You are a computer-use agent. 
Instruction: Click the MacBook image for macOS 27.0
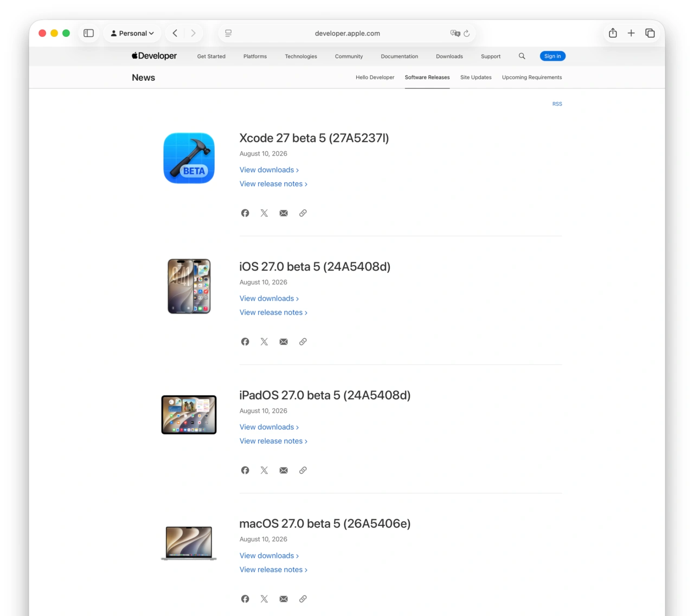click(189, 543)
